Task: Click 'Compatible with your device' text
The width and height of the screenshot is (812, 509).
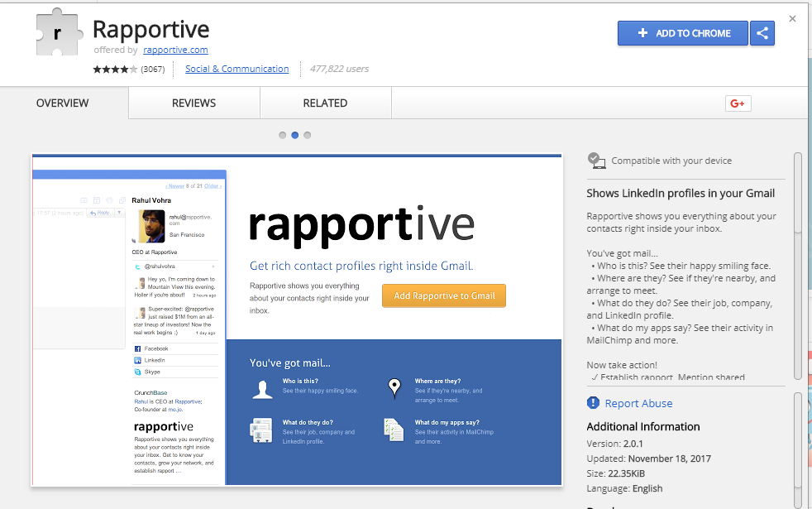Action: (671, 161)
